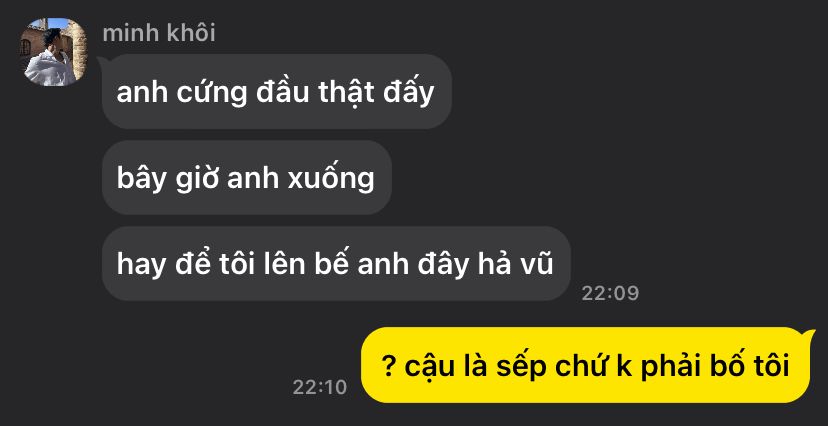The width and height of the screenshot is (828, 426).
Task: Click the 22:09 timestamp
Action: click(610, 293)
